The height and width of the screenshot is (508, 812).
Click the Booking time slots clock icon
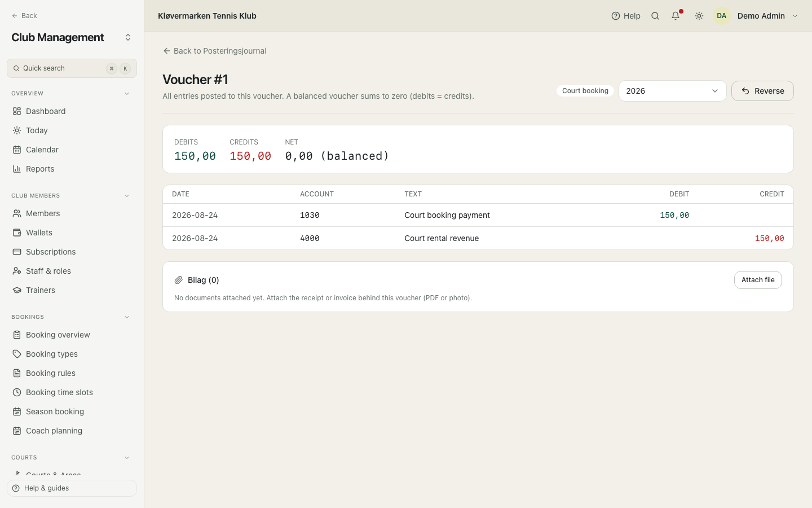click(17, 392)
